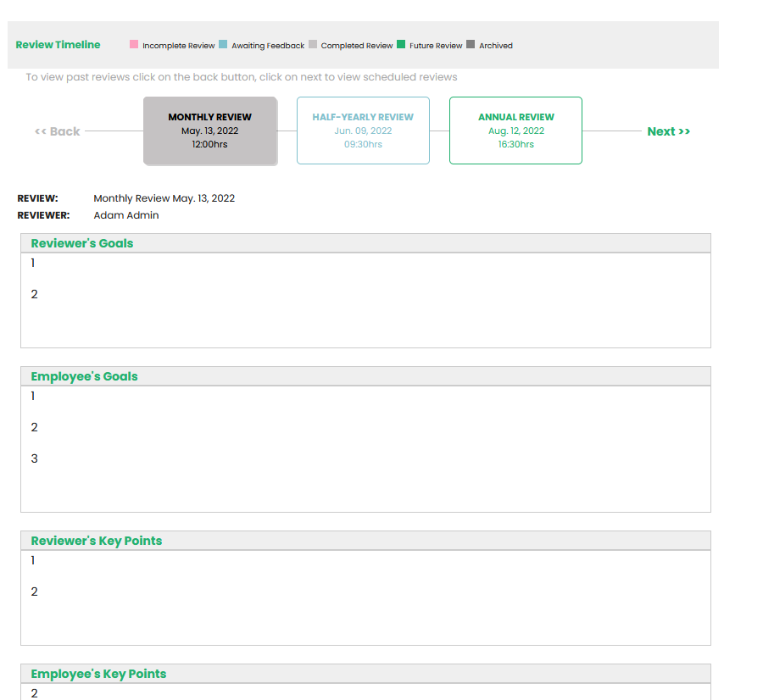The height and width of the screenshot is (700, 763).
Task: Open the Annual Review Aug 12 card
Action: click(515, 131)
